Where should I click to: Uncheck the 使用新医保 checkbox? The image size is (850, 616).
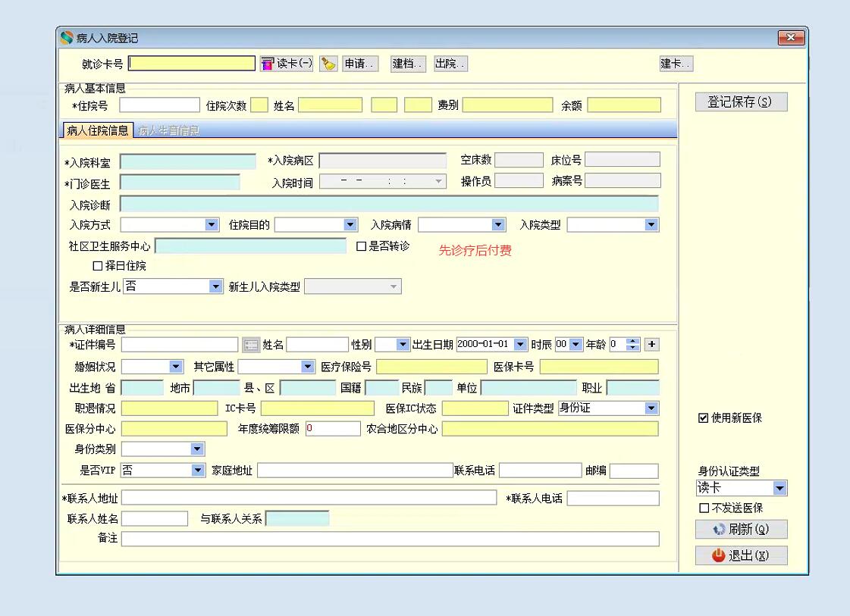coord(703,417)
